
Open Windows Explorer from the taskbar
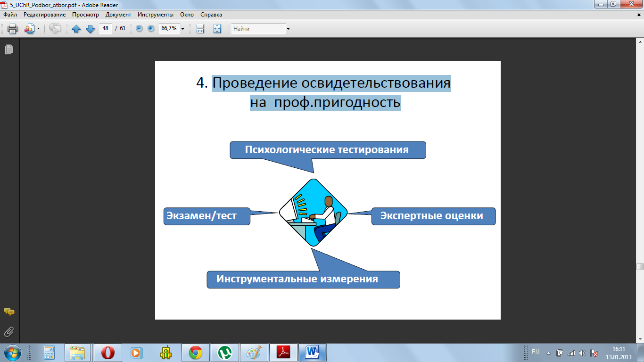coord(78,353)
